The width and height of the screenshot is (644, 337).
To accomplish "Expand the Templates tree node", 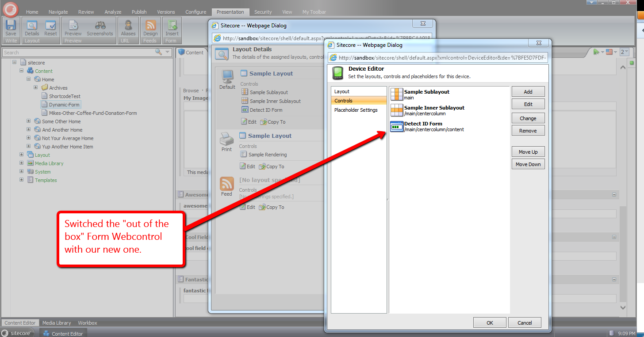I will [22, 180].
